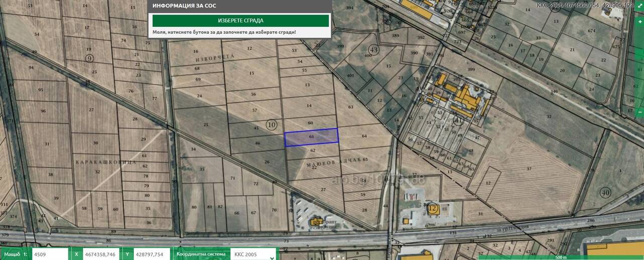Screen dimensions: 644x260
Task: Click the circled block number 10
Action: [272, 124]
